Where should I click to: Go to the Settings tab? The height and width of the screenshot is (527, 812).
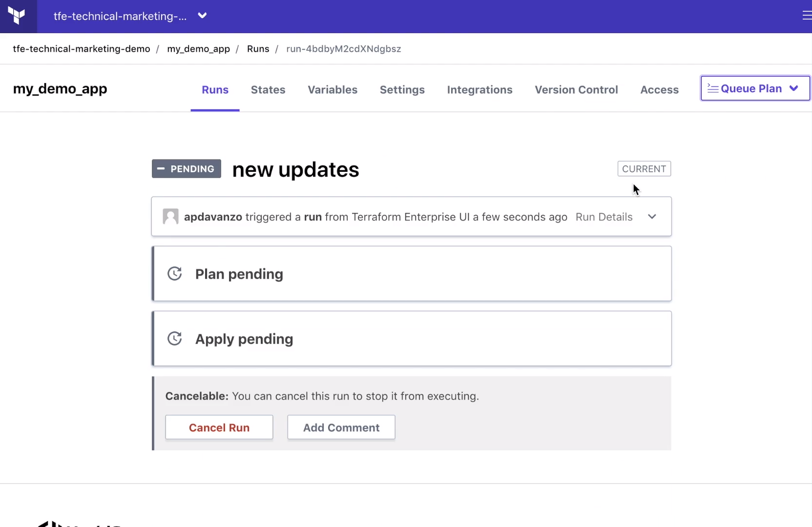(x=402, y=90)
